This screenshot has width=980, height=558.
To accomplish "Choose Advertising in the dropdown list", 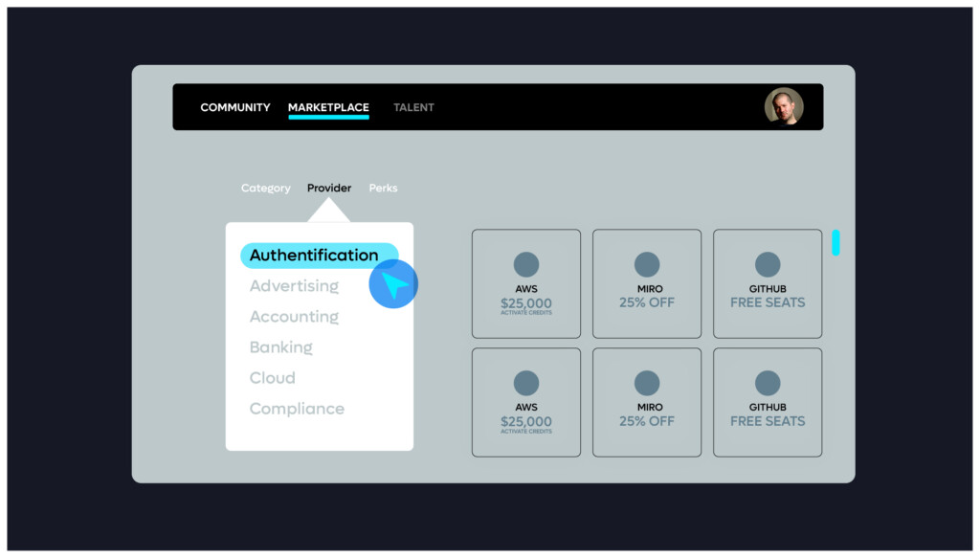I will point(294,286).
